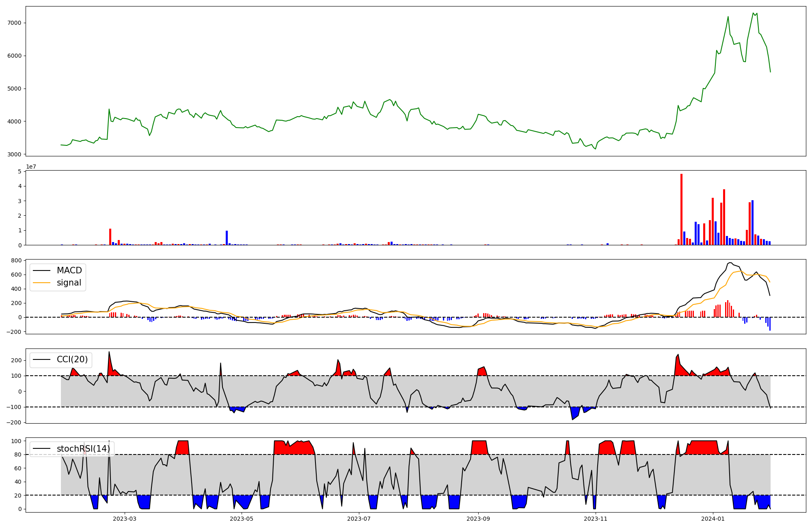Click the CCI(20) legend label

(72, 359)
